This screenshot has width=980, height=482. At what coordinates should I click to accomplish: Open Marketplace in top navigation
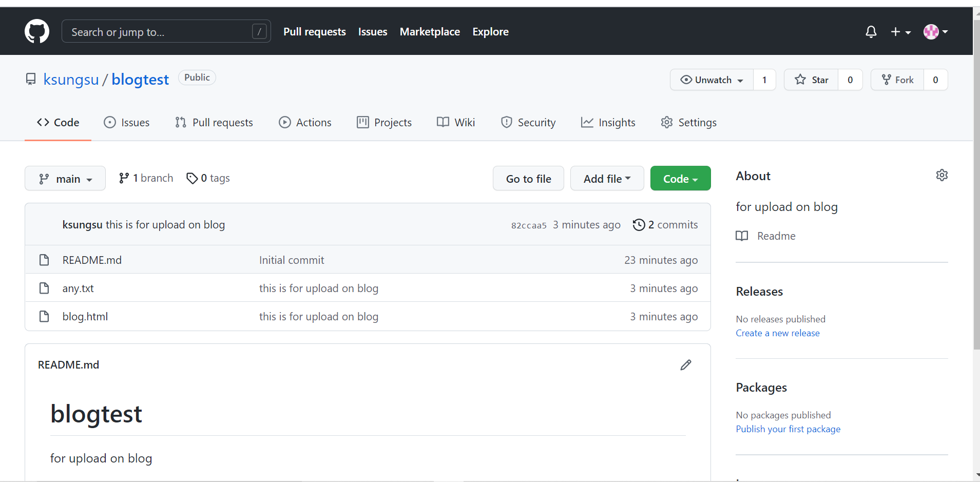[430, 32]
